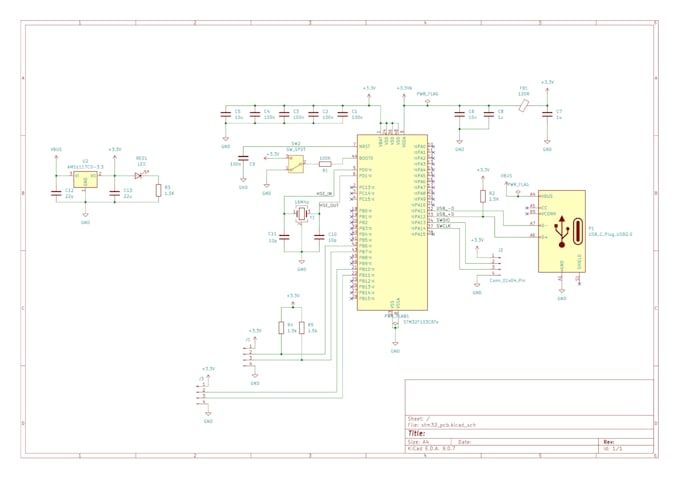The image size is (680, 479).
Task: Click the VBUS power symbol above the regulator
Action: click(x=56, y=153)
